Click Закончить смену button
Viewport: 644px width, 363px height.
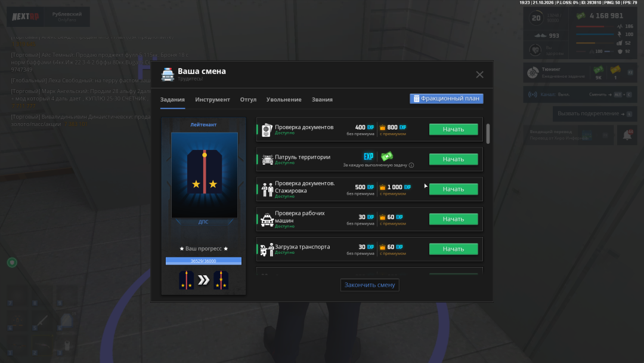point(370,285)
